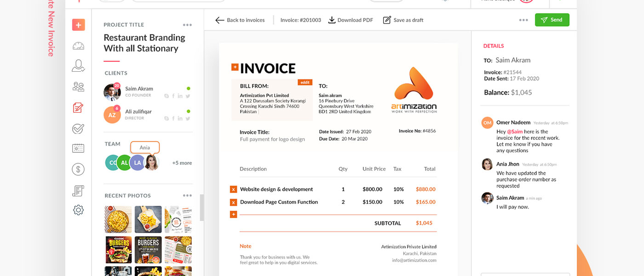
Task: Select the invoice edit icon in sidebar
Action: coord(78,108)
